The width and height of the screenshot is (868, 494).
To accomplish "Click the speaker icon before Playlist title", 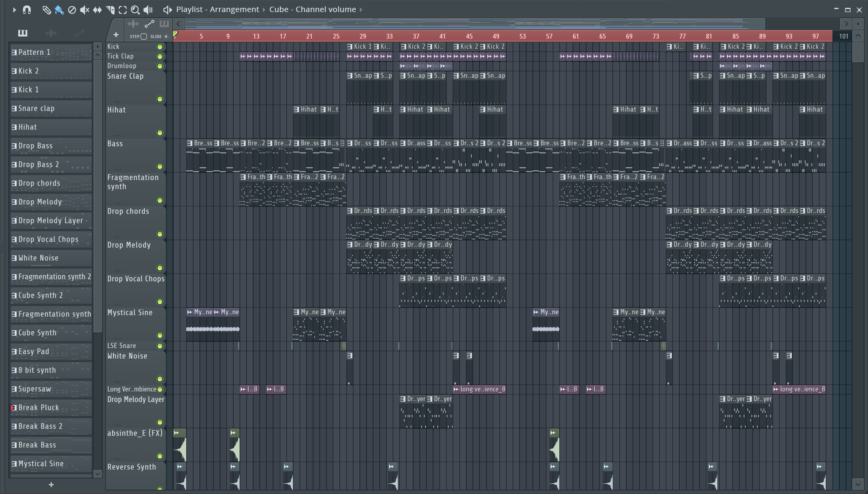I will (x=167, y=10).
